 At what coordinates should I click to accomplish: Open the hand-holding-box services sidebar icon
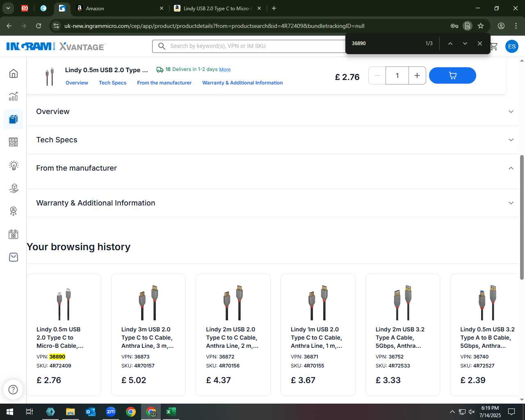click(14, 188)
